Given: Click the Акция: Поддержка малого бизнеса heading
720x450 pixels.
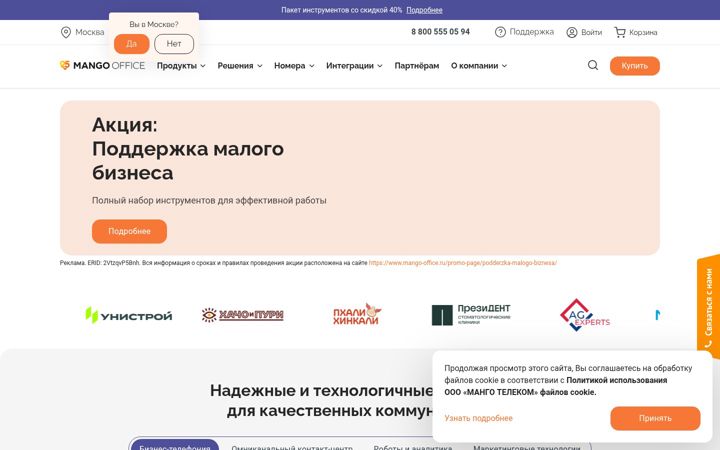Looking at the screenshot, I should tap(187, 149).
